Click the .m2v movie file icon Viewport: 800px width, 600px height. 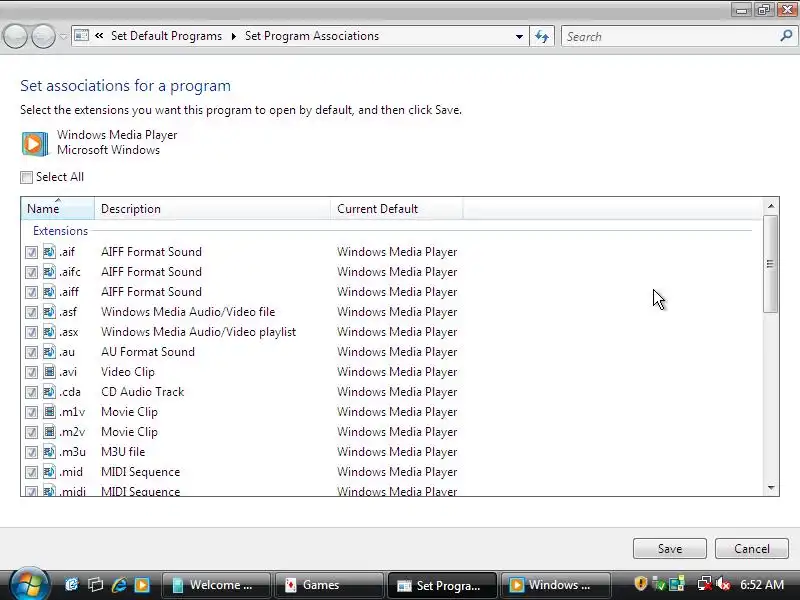(x=49, y=432)
